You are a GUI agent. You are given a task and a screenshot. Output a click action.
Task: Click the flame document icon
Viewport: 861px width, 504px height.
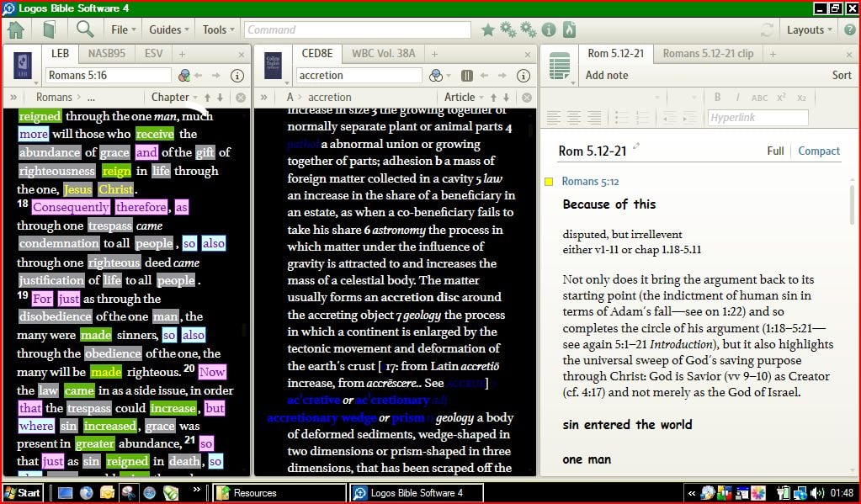pos(570,29)
